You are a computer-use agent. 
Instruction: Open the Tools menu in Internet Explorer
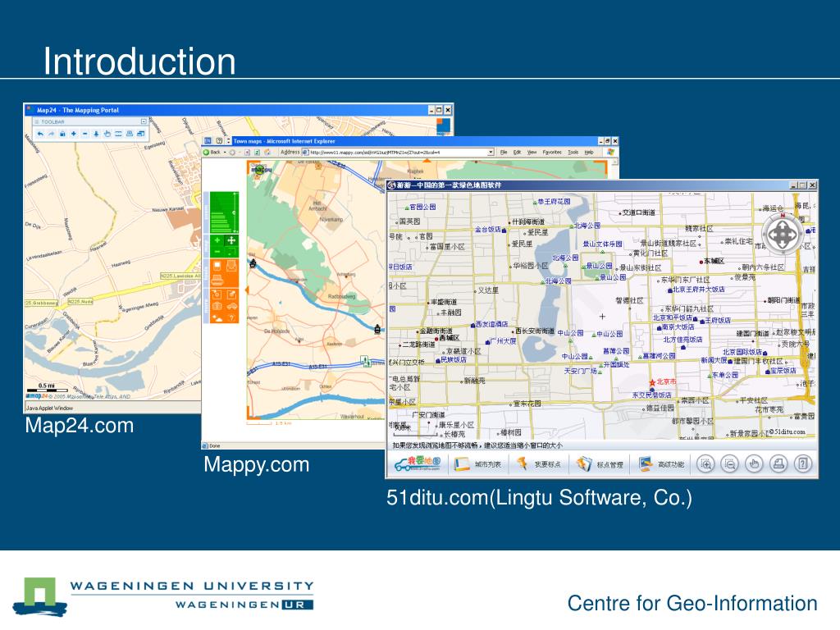click(573, 152)
